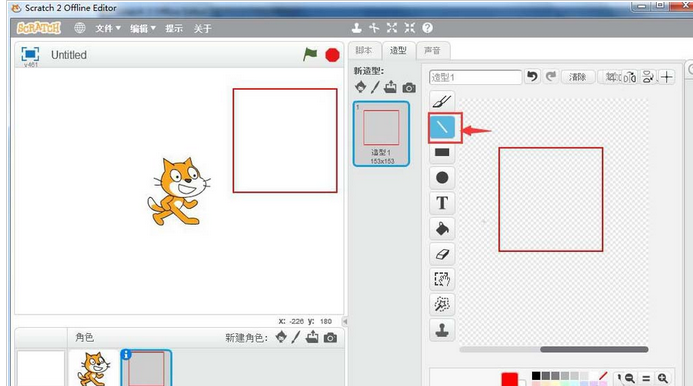The height and width of the screenshot is (386, 693).
Task: Select the Stamp duplicate tool in paint tools
Action: click(442, 330)
